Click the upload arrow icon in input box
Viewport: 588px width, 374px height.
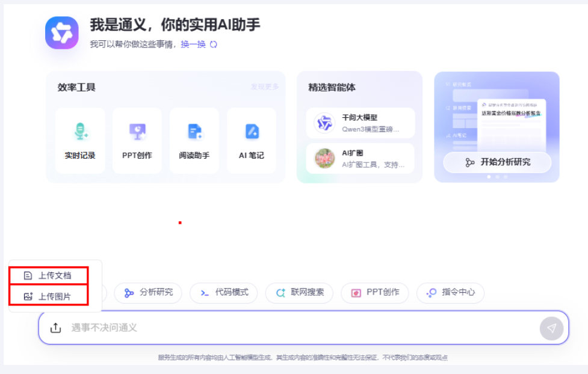pyautogui.click(x=55, y=328)
